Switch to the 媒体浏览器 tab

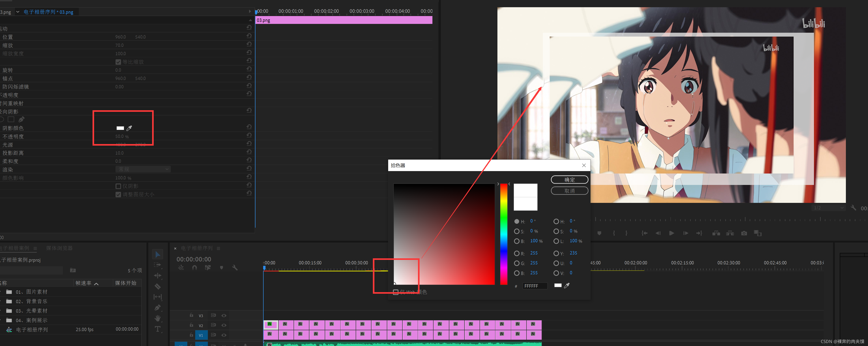pos(59,248)
